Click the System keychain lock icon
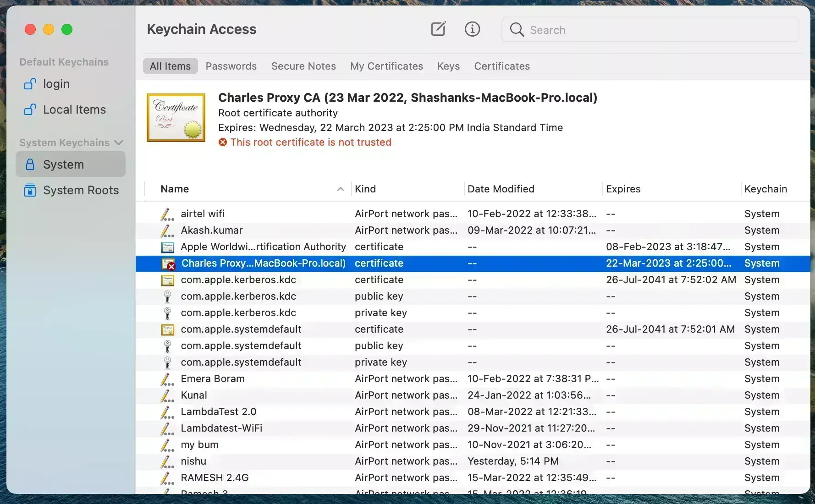 point(30,164)
